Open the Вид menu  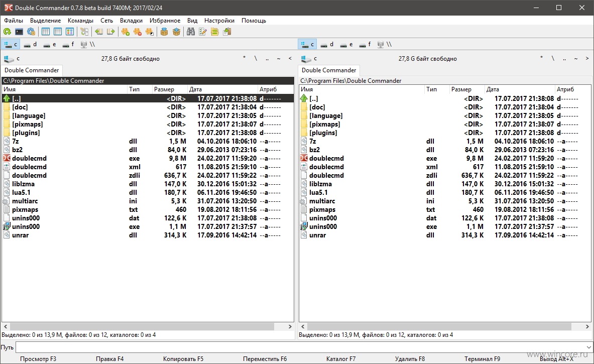point(192,21)
